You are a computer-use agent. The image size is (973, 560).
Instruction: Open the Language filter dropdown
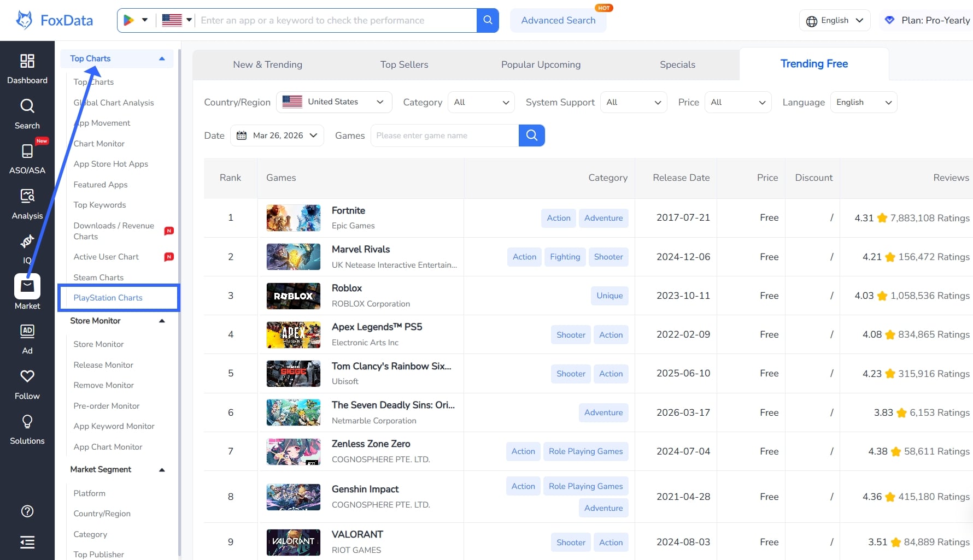(x=863, y=102)
